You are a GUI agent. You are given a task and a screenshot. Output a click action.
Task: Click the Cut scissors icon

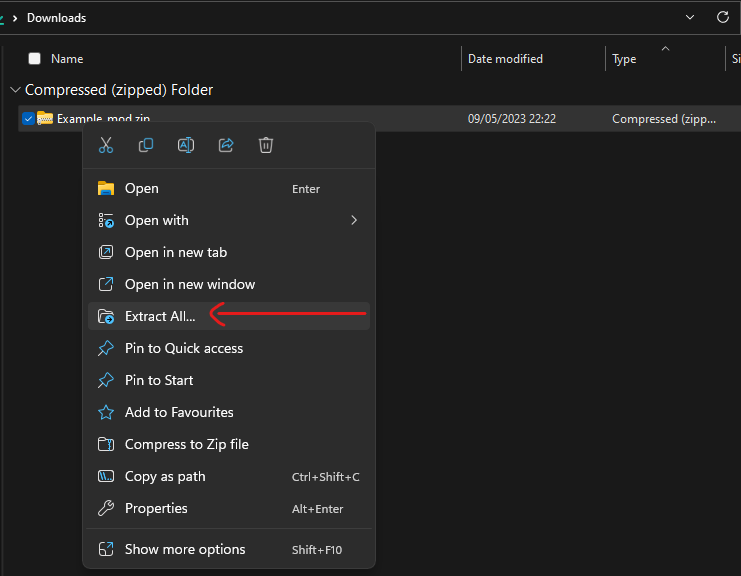pos(106,145)
